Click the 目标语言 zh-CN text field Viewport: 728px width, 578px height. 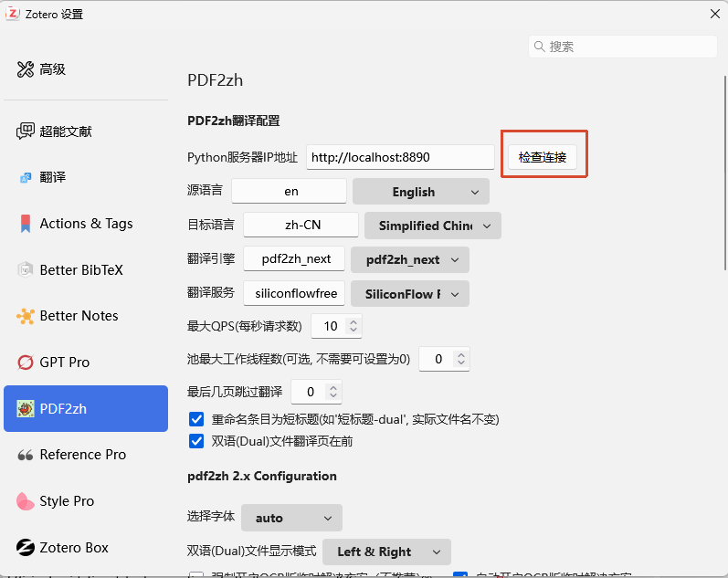click(301, 225)
